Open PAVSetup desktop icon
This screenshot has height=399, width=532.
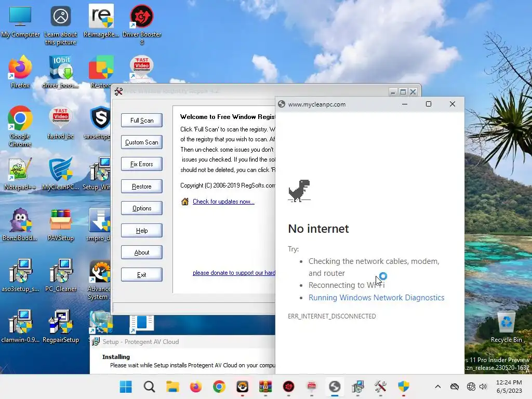[60, 224]
